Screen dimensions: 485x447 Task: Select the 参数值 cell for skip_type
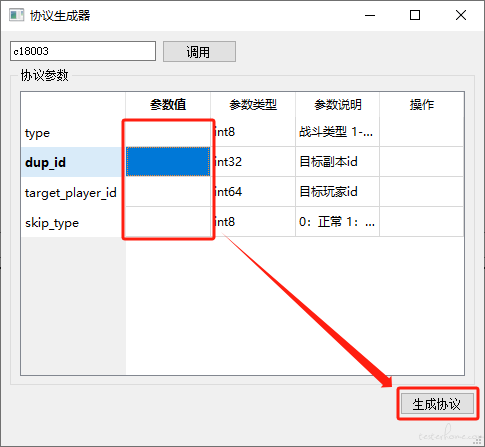coord(168,222)
